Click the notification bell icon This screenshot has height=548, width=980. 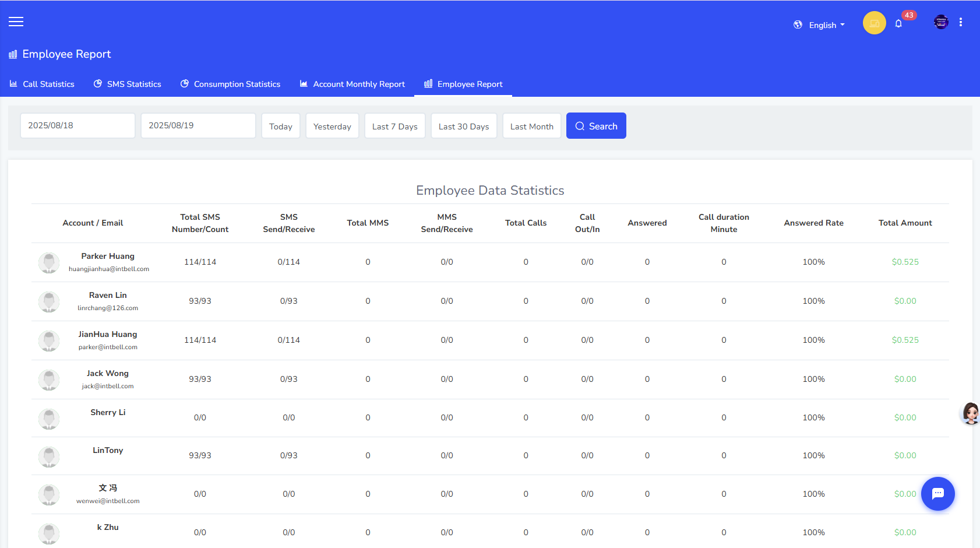tap(898, 24)
